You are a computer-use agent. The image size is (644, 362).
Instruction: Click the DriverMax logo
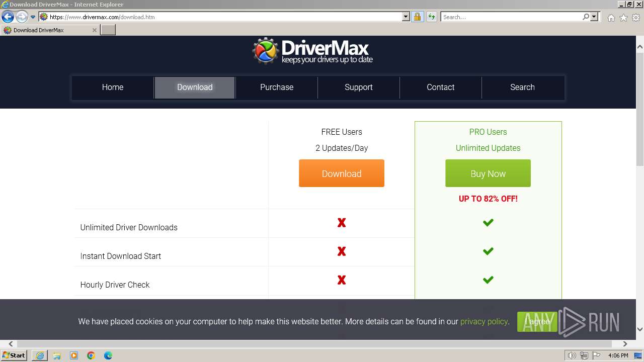click(x=312, y=51)
